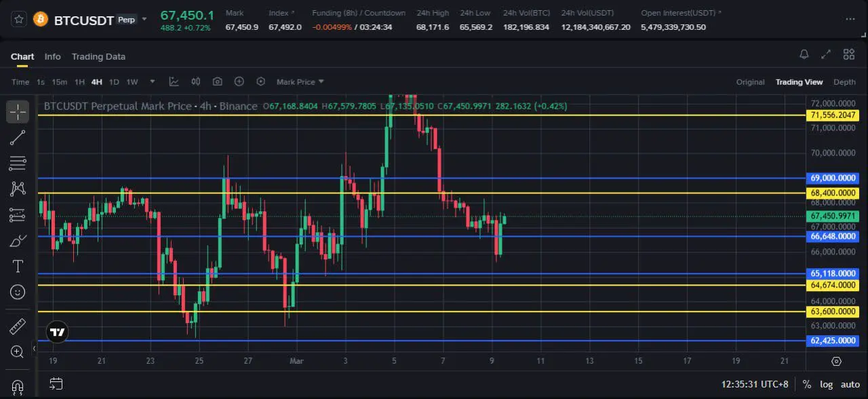The image size is (868, 399).
Task: Click the TradingView logo
Action: click(58, 332)
